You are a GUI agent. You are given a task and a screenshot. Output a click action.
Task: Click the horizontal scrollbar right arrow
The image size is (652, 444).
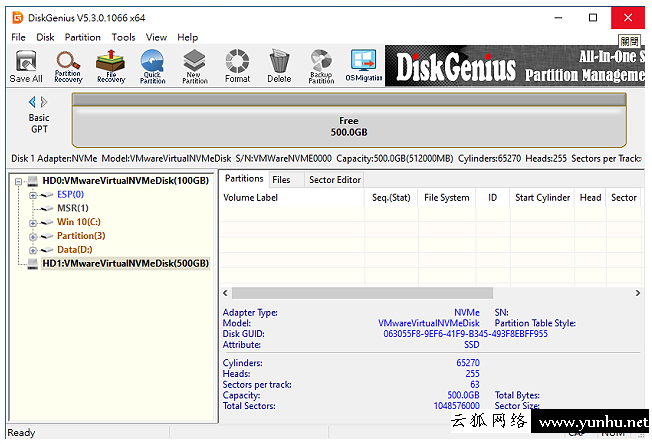[637, 293]
